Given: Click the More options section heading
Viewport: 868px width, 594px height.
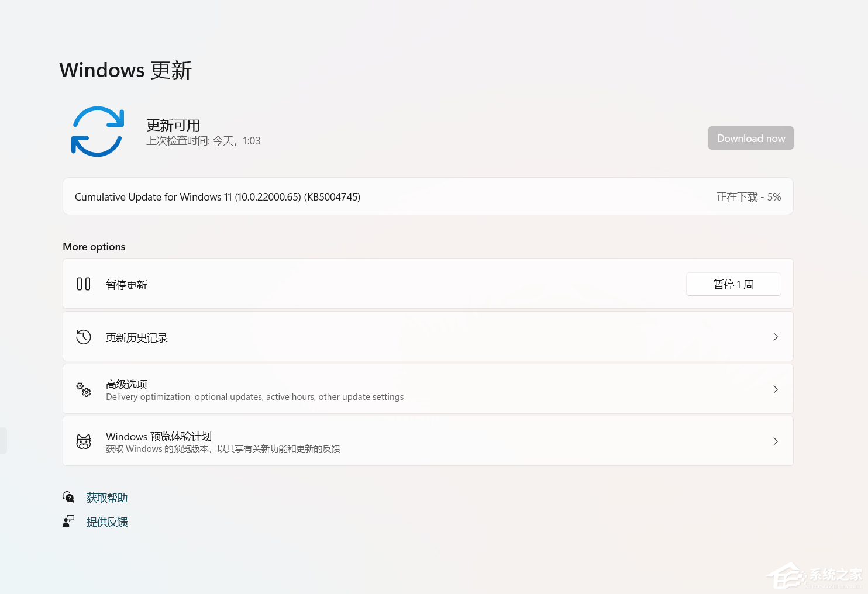Looking at the screenshot, I should point(94,247).
